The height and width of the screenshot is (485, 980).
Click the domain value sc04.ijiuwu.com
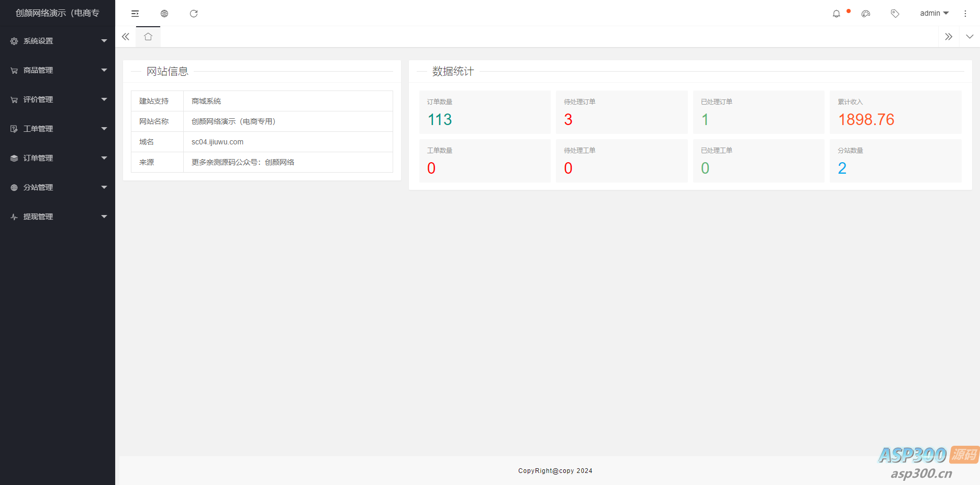[x=217, y=142]
